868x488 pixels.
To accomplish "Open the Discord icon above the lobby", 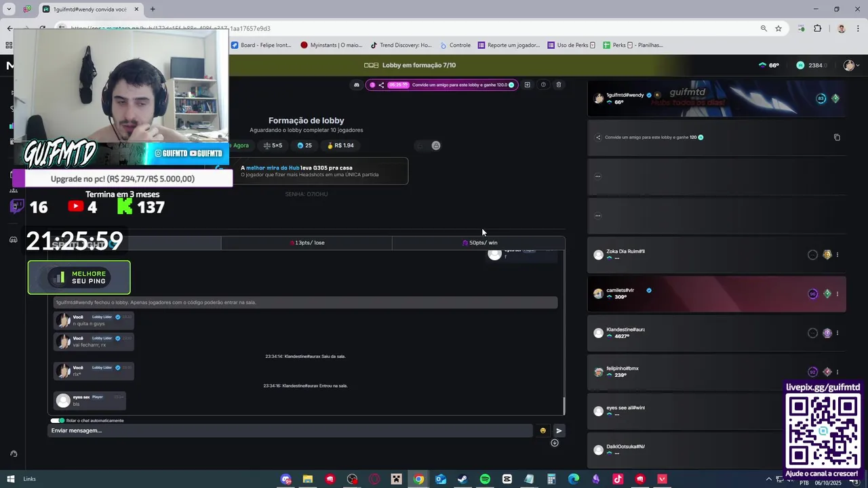I will point(357,85).
